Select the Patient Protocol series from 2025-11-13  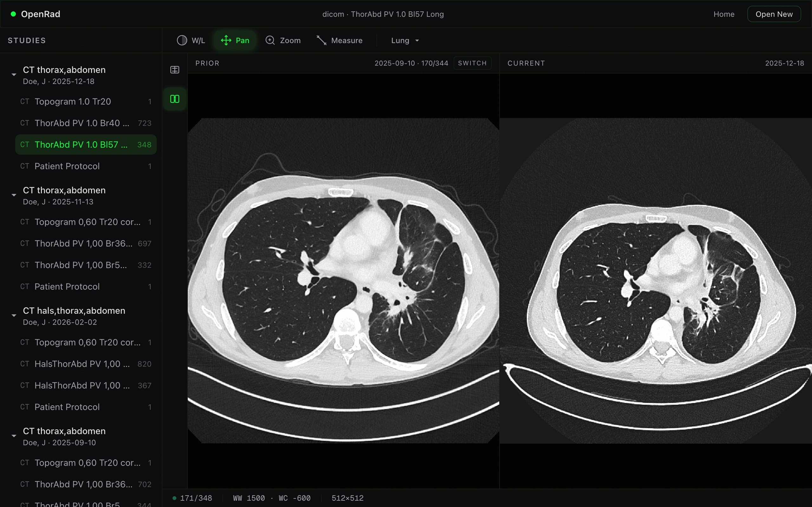click(67, 286)
